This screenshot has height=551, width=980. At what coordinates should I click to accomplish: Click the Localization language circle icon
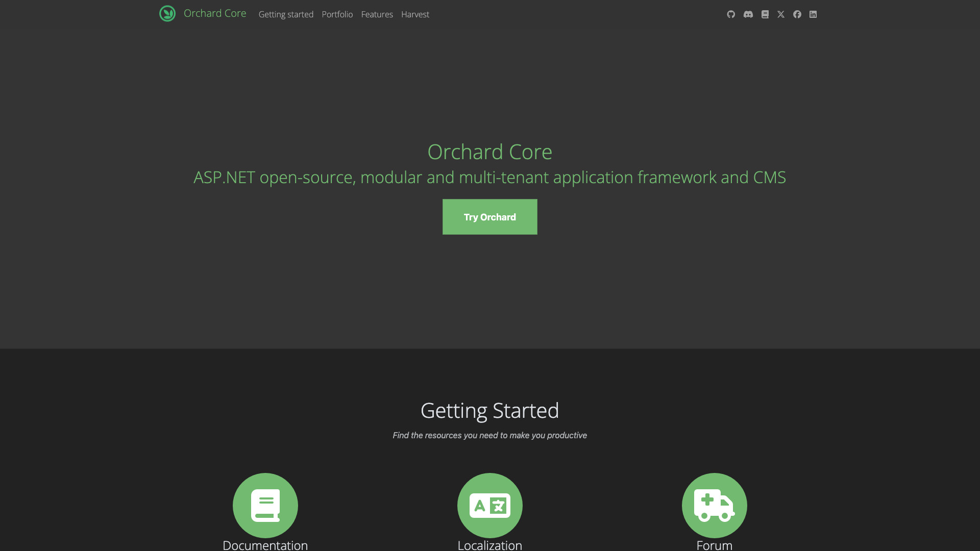click(490, 505)
